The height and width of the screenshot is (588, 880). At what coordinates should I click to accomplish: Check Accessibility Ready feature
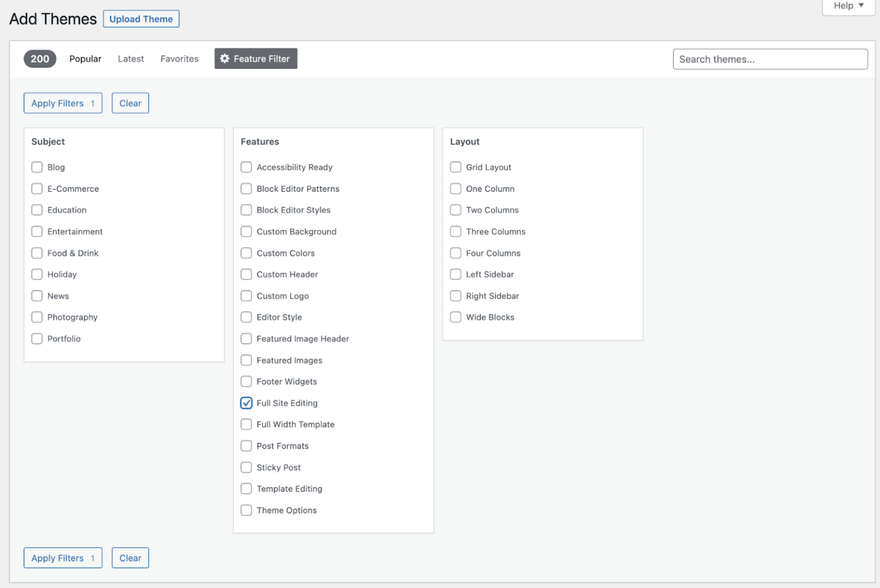coord(246,167)
